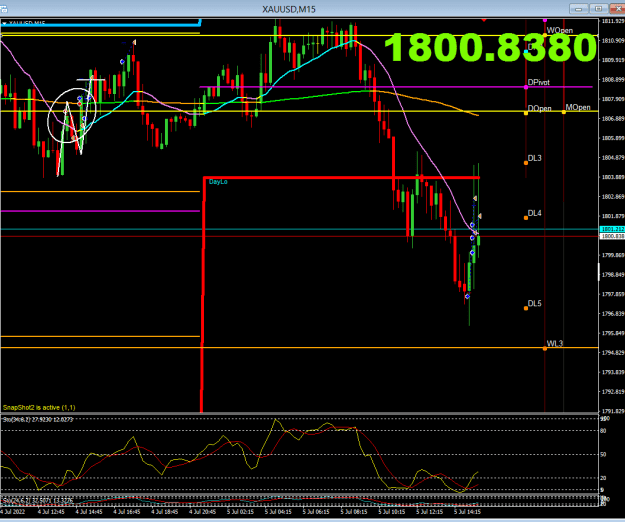The height and width of the screenshot is (522, 625).
Task: Click the DayLo label on red line
Action: 218,182
